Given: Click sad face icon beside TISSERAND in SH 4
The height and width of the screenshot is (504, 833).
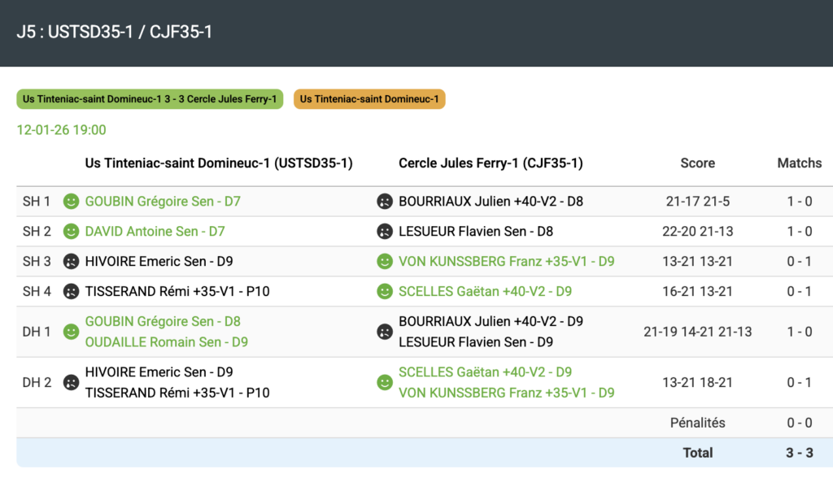Looking at the screenshot, I should pyautogui.click(x=72, y=291).
